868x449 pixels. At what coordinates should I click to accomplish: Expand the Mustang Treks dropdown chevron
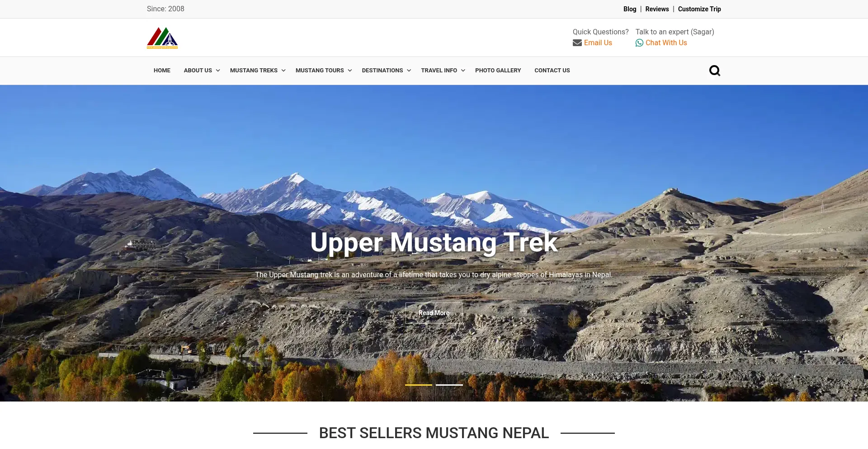tap(283, 71)
